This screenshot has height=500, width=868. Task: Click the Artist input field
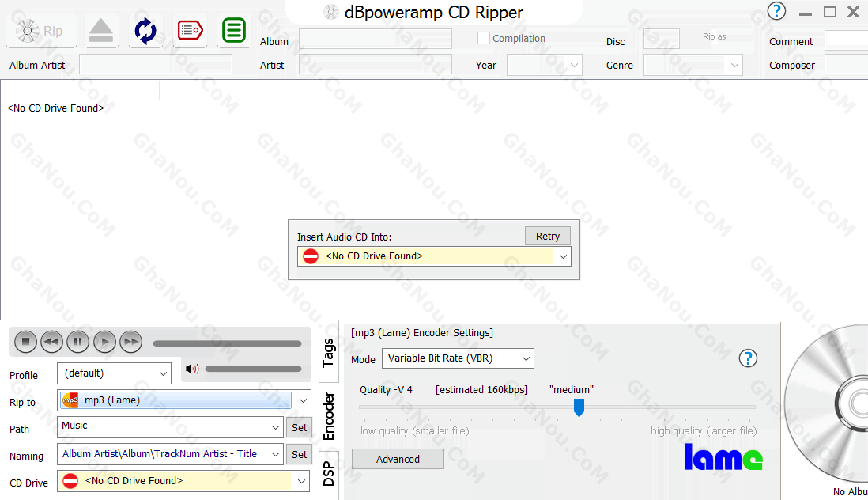tap(376, 64)
